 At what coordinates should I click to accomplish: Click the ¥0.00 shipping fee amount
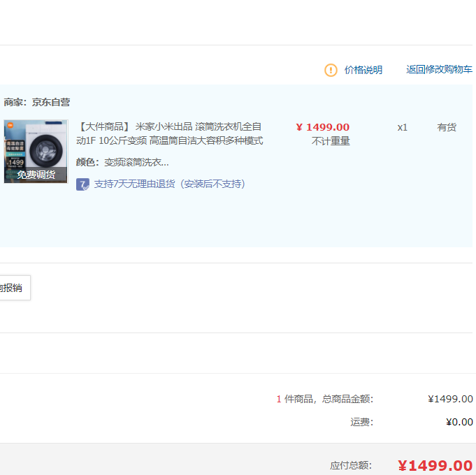[x=459, y=422]
